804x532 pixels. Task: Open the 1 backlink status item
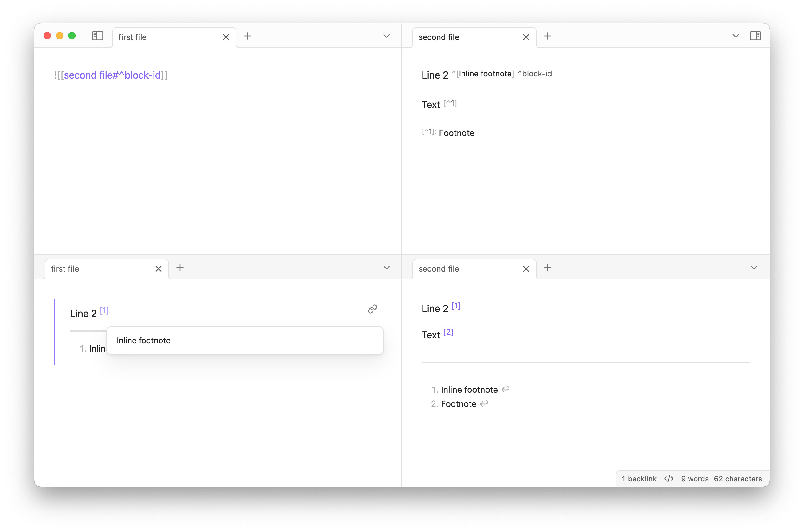click(x=639, y=478)
